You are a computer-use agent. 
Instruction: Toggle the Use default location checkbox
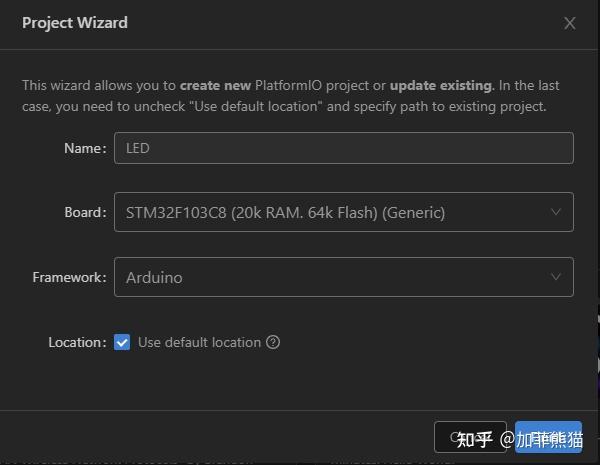coord(122,342)
